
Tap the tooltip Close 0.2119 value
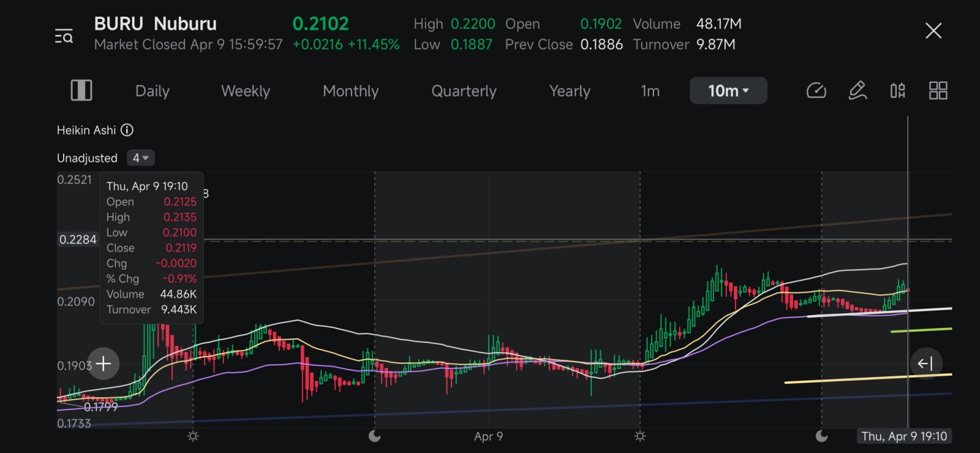tap(181, 248)
